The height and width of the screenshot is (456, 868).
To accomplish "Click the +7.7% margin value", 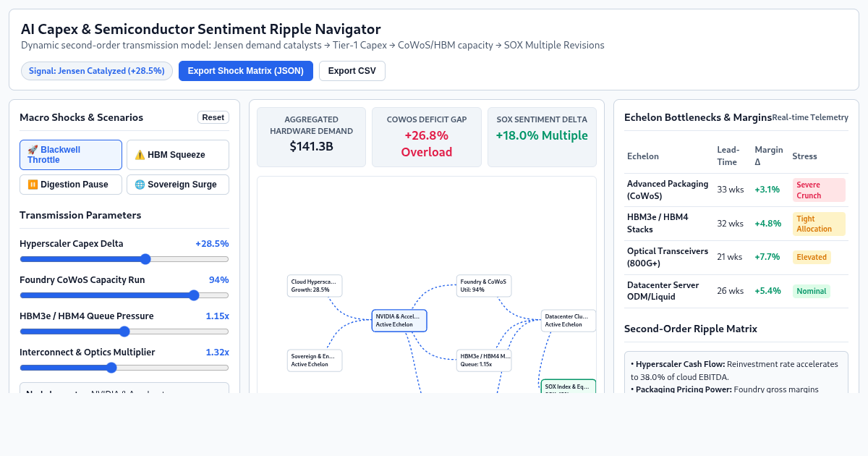I will pyautogui.click(x=767, y=257).
